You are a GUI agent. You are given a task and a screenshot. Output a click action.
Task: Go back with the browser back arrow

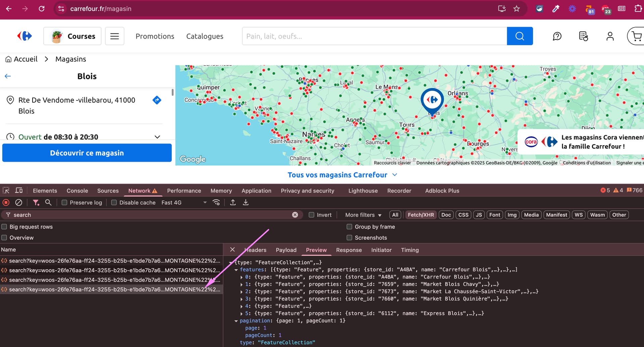tap(9, 9)
